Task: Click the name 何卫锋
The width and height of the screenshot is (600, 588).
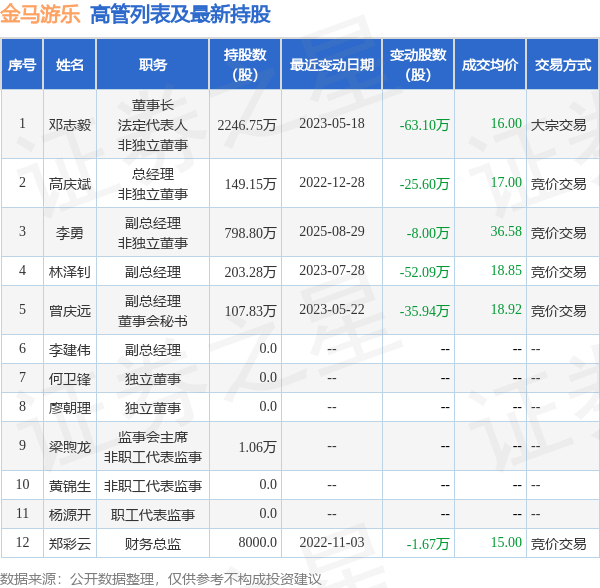Action: pyautogui.click(x=70, y=379)
